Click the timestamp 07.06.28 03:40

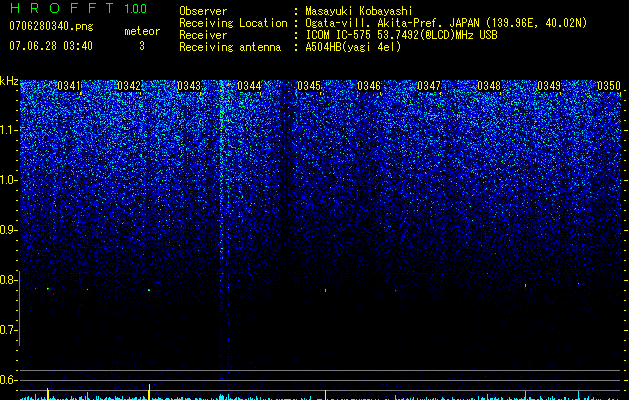coord(51,46)
